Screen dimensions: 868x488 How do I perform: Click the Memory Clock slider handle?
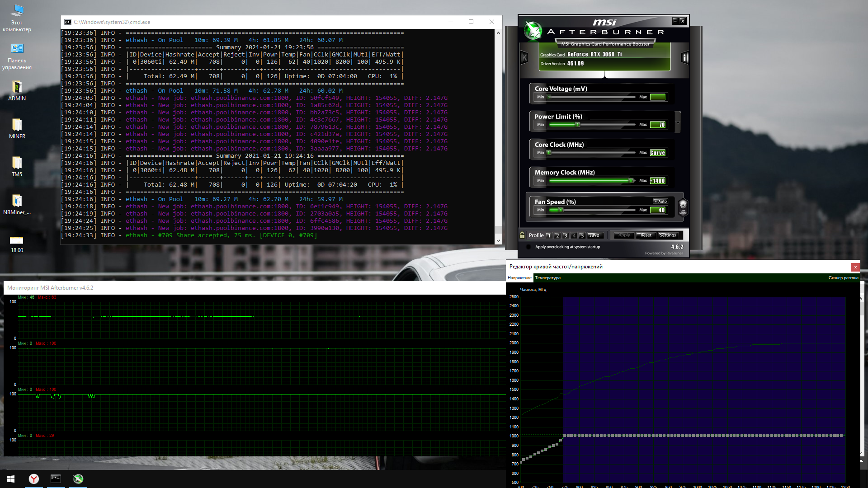coord(631,180)
